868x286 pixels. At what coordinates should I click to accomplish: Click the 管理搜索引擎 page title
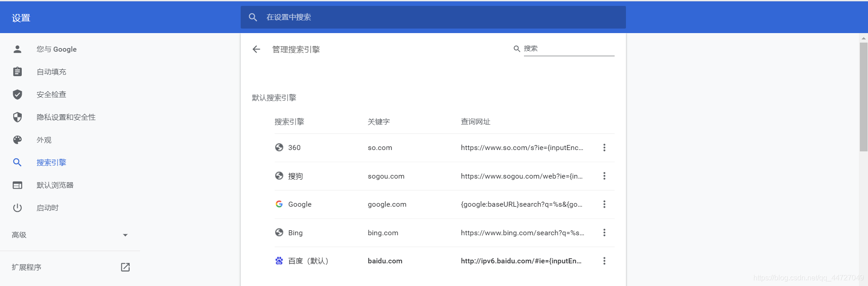296,49
